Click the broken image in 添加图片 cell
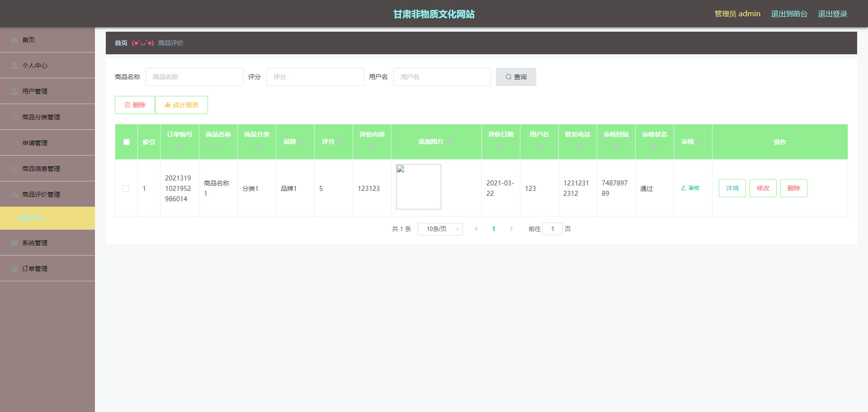This screenshot has height=412, width=868. [419, 187]
